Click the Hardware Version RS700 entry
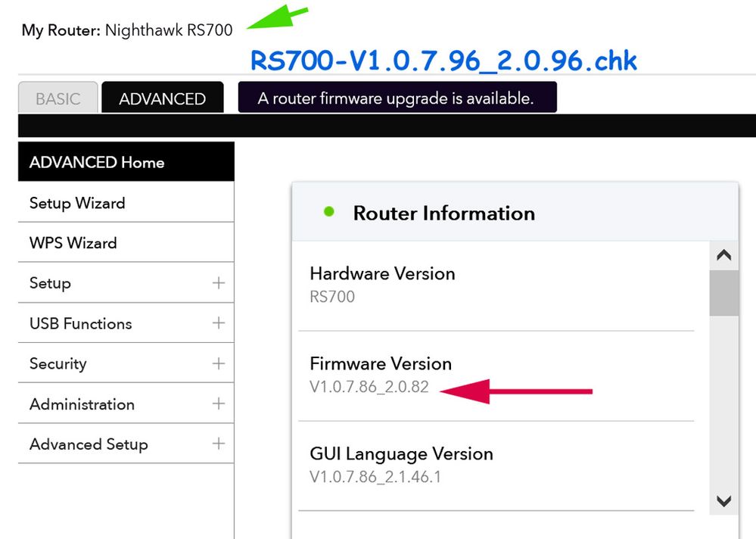The width and height of the screenshot is (756, 539). pyautogui.click(x=332, y=297)
